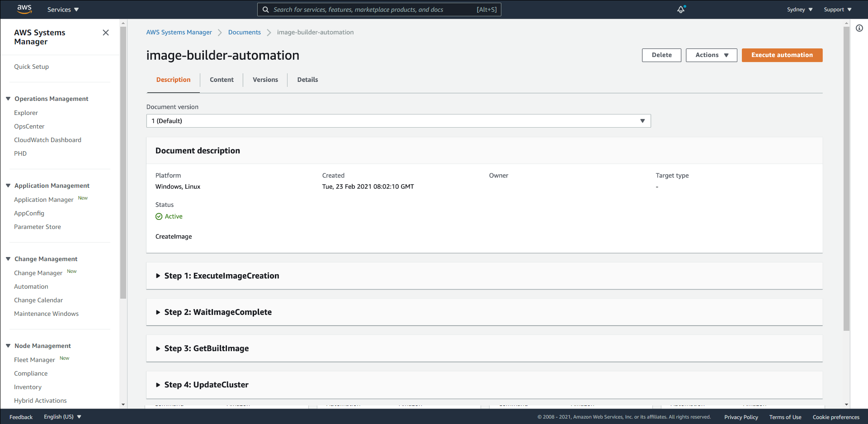Open Privacy Policy link

(x=741, y=417)
